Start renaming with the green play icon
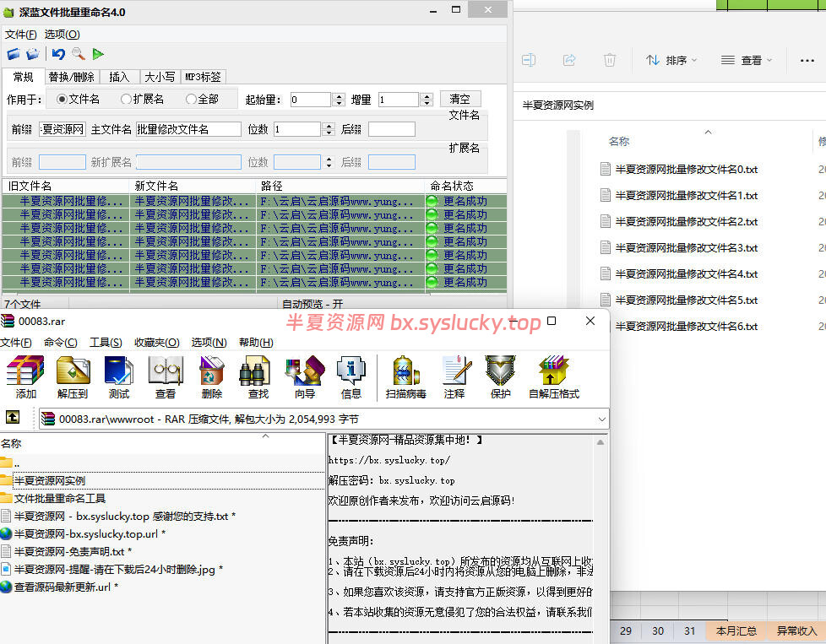This screenshot has width=826, height=644. point(98,54)
